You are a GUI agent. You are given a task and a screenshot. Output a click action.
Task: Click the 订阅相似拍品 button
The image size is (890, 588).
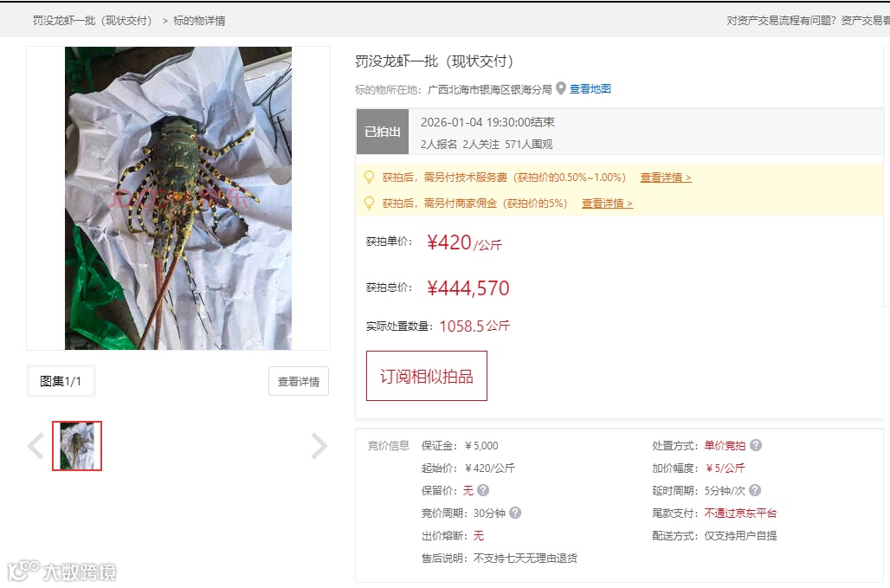coord(427,376)
